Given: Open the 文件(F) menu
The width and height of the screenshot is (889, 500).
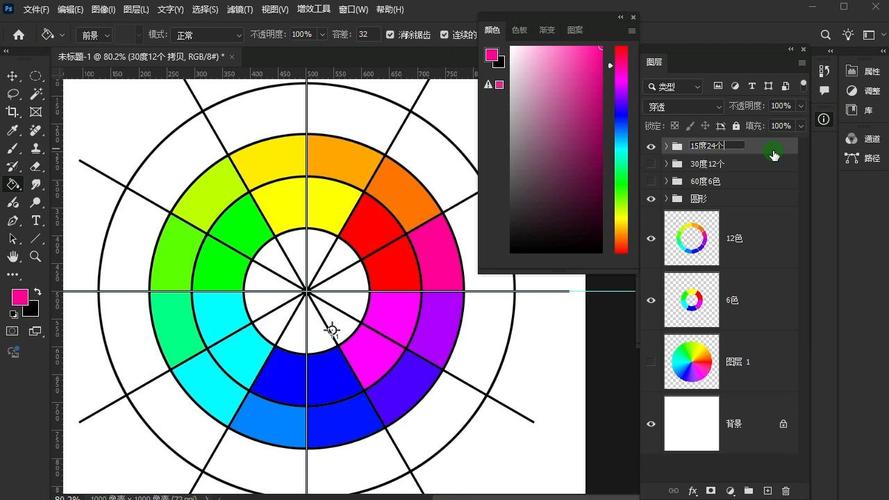Looking at the screenshot, I should (x=36, y=10).
